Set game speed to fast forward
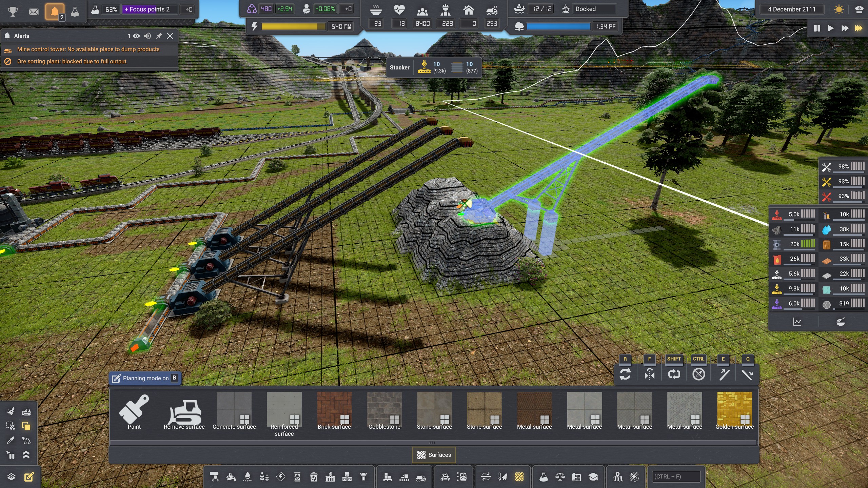 click(845, 28)
